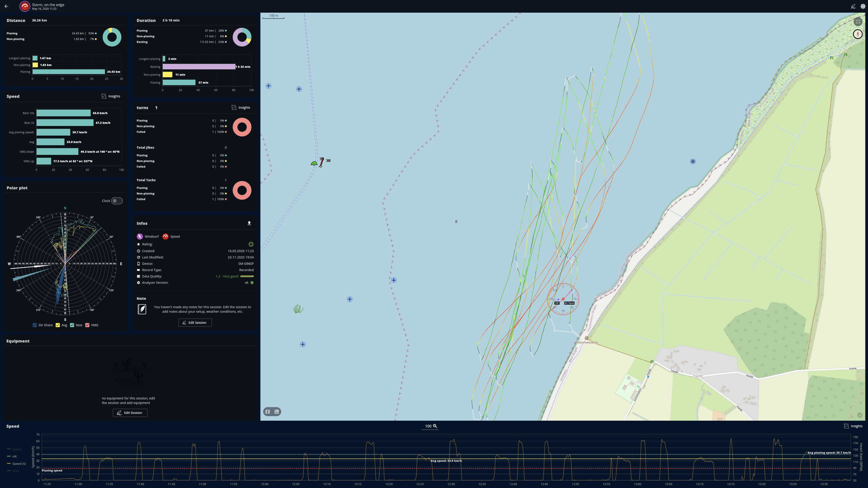Uncheck the VMG checkbox in polar legend
This screenshot has height=488, width=868.
tap(87, 325)
